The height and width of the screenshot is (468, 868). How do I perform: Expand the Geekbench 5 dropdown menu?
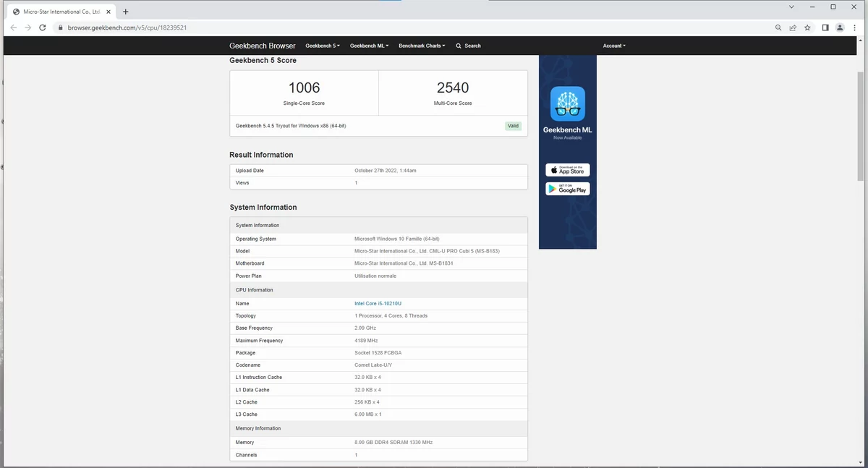coord(323,46)
